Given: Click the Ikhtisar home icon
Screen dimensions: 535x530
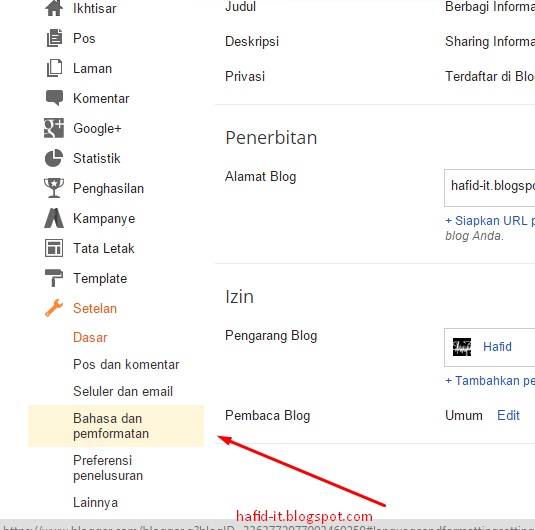Looking at the screenshot, I should tap(54, 8).
